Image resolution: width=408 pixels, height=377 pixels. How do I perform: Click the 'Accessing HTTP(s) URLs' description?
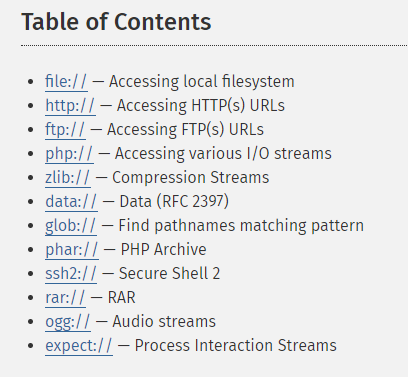point(201,106)
